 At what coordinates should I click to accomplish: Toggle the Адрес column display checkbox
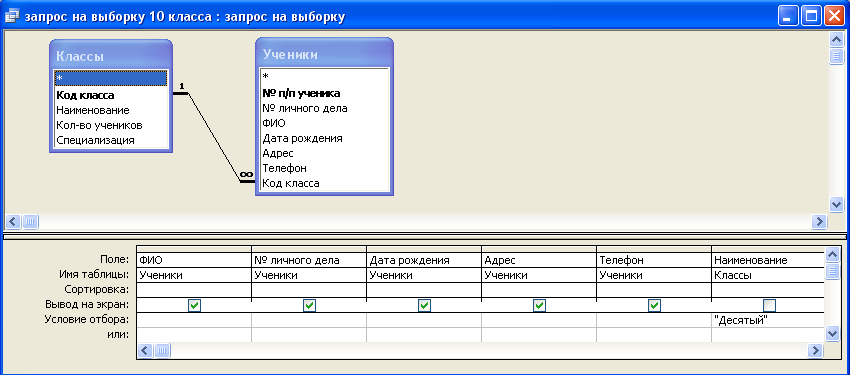click(x=539, y=306)
